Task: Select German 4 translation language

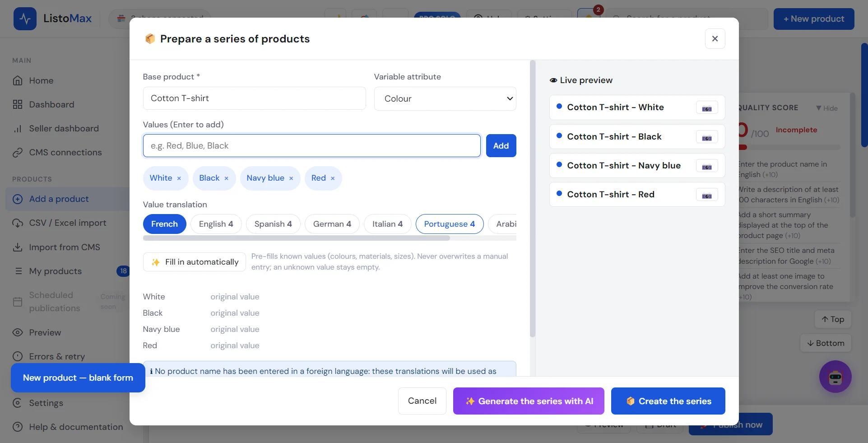Action: point(332,224)
